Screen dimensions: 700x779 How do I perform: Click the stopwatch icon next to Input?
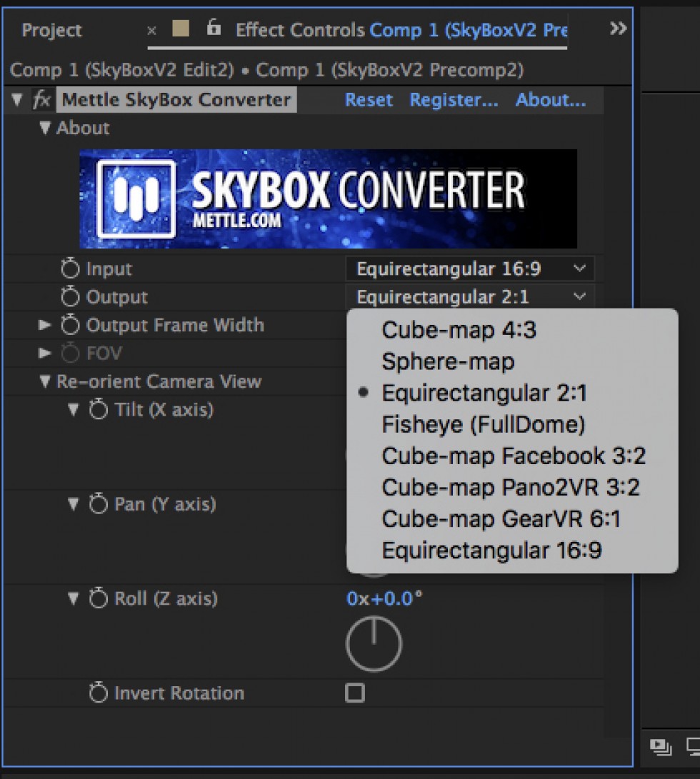tap(70, 269)
